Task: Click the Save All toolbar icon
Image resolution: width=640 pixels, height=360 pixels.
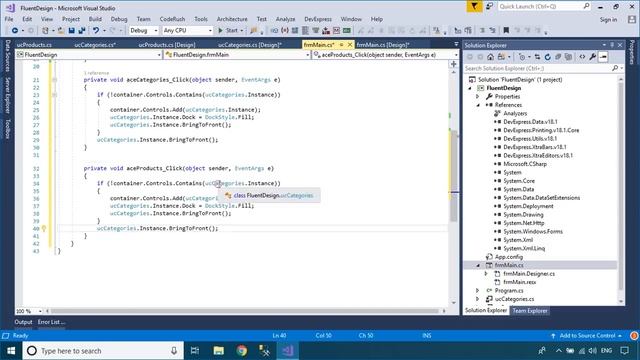Action: click(82, 31)
